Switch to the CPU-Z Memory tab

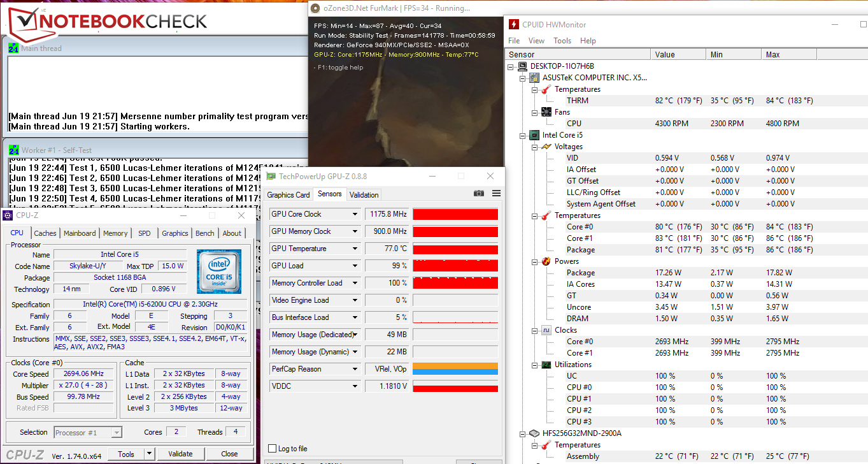click(115, 233)
